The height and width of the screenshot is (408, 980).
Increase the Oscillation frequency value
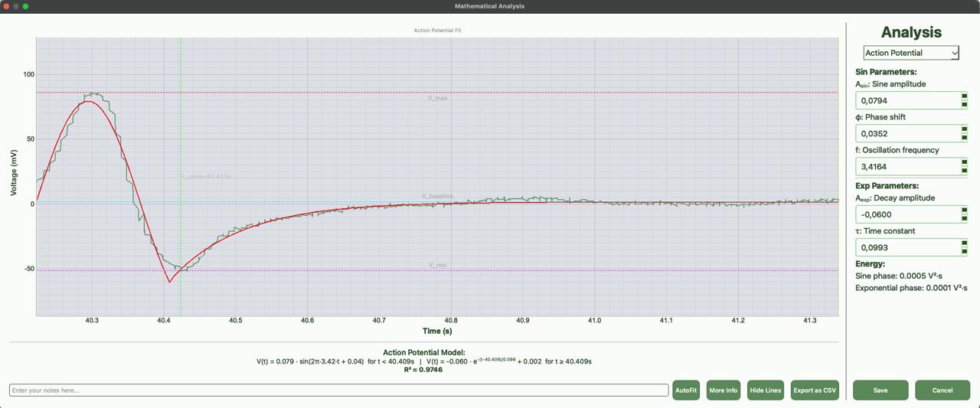[x=964, y=162]
